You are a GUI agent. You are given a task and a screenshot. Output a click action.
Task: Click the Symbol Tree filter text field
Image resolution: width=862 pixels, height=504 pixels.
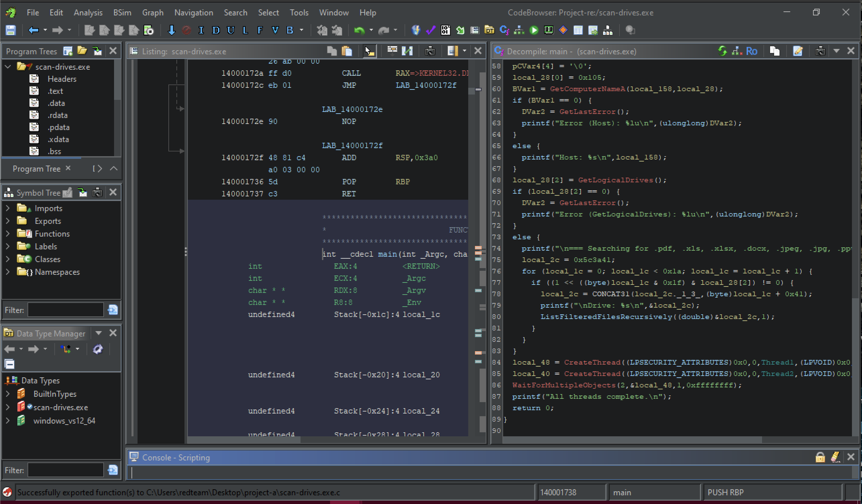[x=65, y=310]
